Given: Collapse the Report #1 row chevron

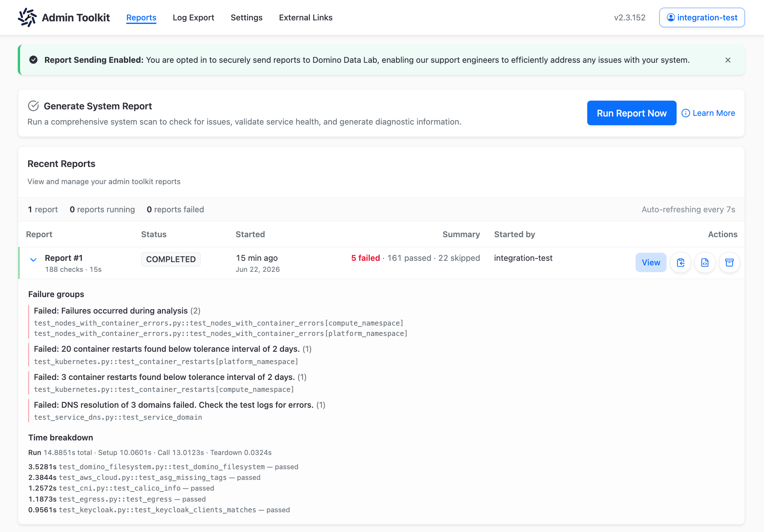Looking at the screenshot, I should pos(33,260).
